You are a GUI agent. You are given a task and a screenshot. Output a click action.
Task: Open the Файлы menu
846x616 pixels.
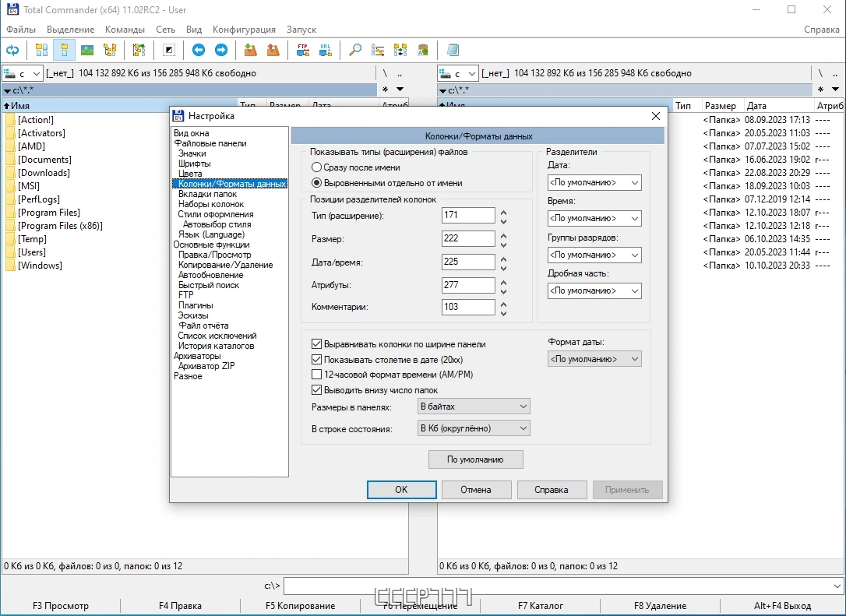[x=21, y=29]
